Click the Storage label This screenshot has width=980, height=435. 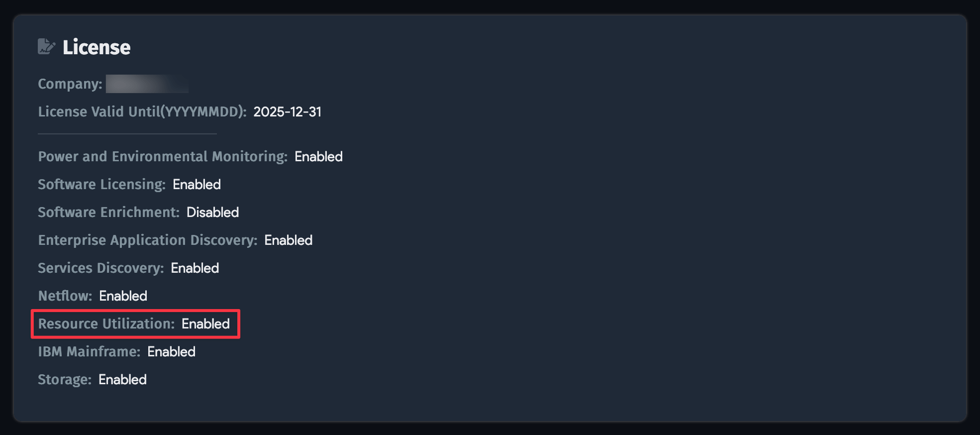(65, 380)
